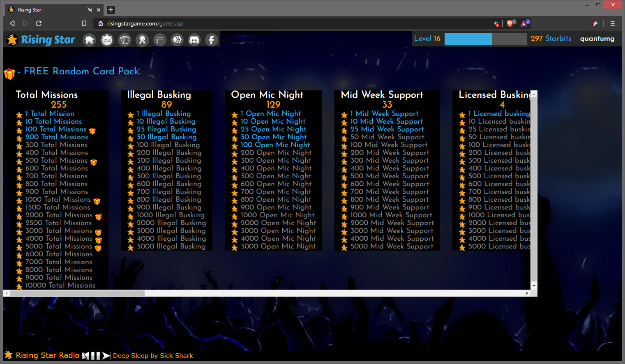Screen dimensions: 625x364
Task: Click the Rising Star Radio label
Action: [x=48, y=355]
